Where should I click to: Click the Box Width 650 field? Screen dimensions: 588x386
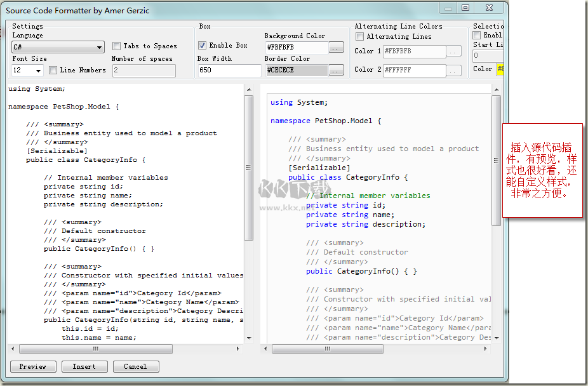click(x=229, y=70)
